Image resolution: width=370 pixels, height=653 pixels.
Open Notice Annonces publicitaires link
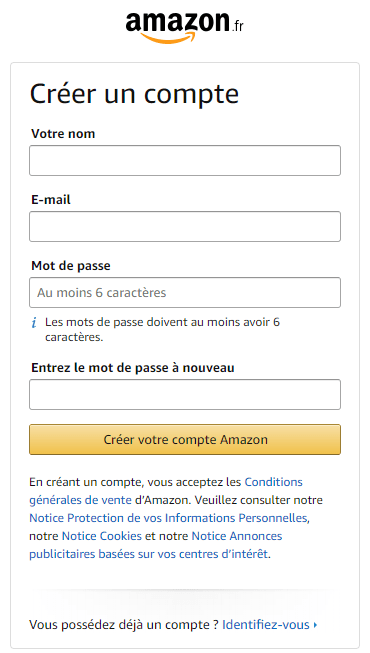155,545
